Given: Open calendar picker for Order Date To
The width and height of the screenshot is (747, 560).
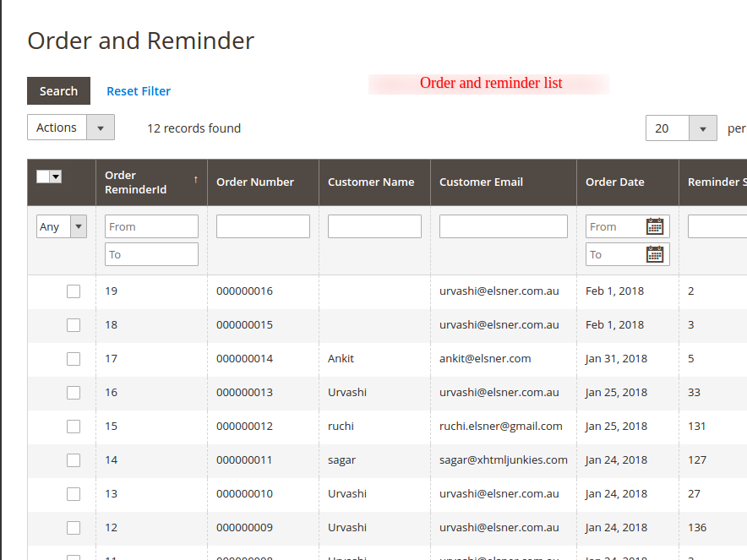Looking at the screenshot, I should pos(655,254).
